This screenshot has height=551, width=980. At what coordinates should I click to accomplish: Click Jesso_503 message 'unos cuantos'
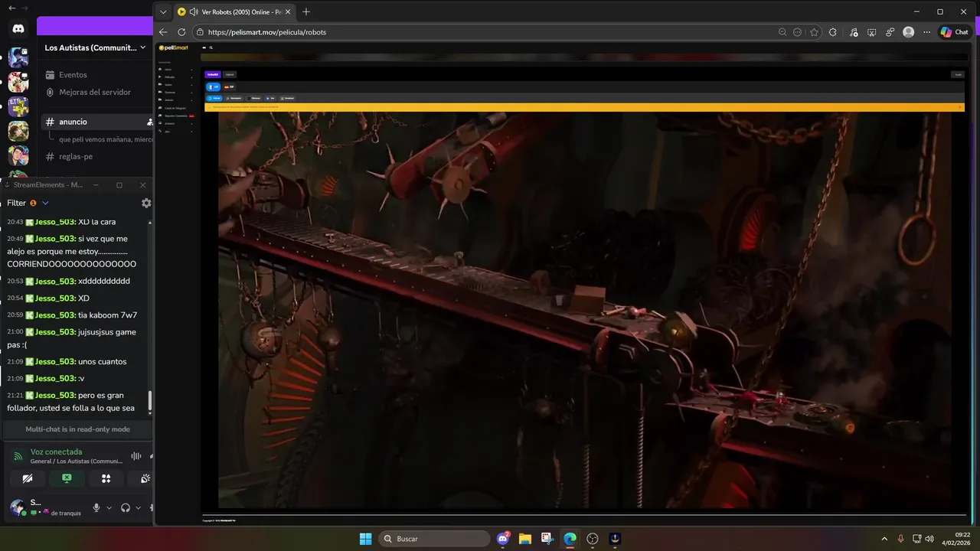(102, 361)
